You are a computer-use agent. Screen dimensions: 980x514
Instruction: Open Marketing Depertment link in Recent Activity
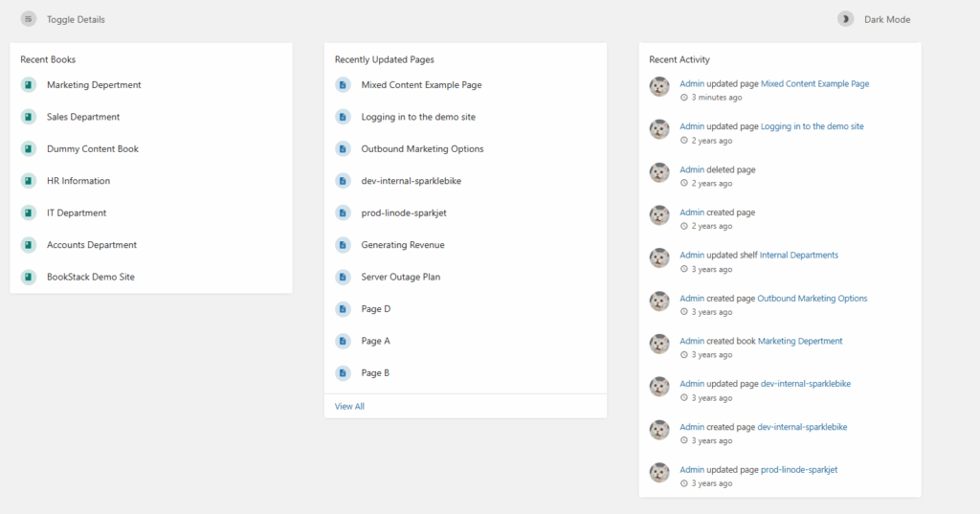[x=800, y=341]
